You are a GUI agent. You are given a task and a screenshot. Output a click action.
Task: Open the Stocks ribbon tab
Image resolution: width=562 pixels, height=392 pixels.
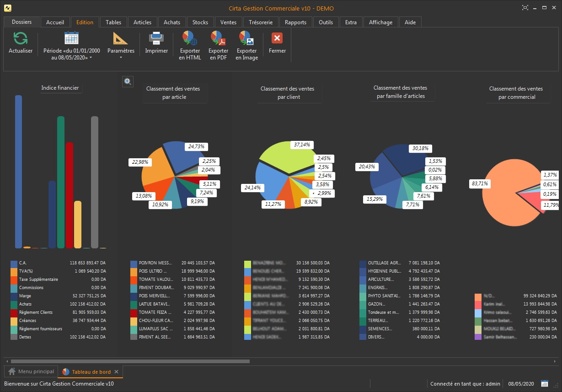200,22
